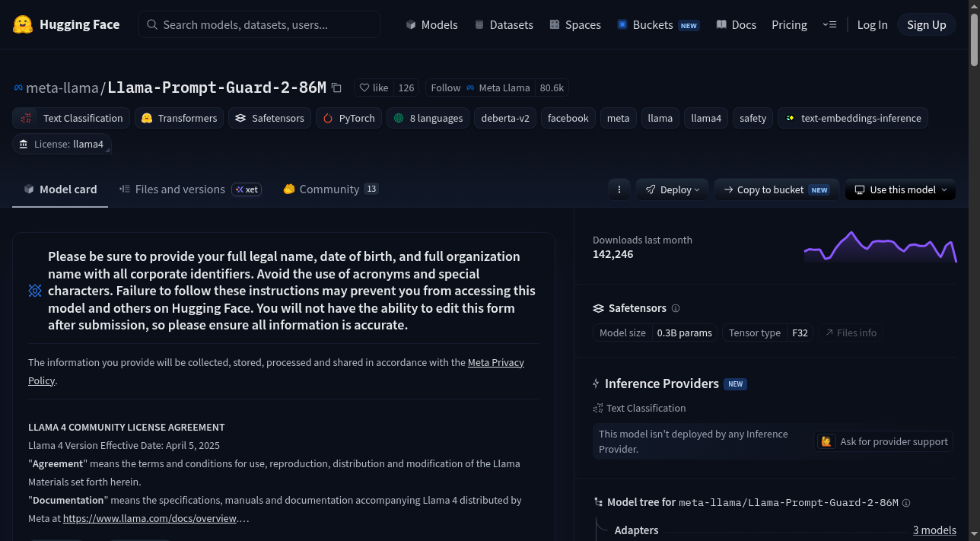Image resolution: width=980 pixels, height=541 pixels.
Task: Click the Hugging Face logo emoji
Action: point(23,24)
